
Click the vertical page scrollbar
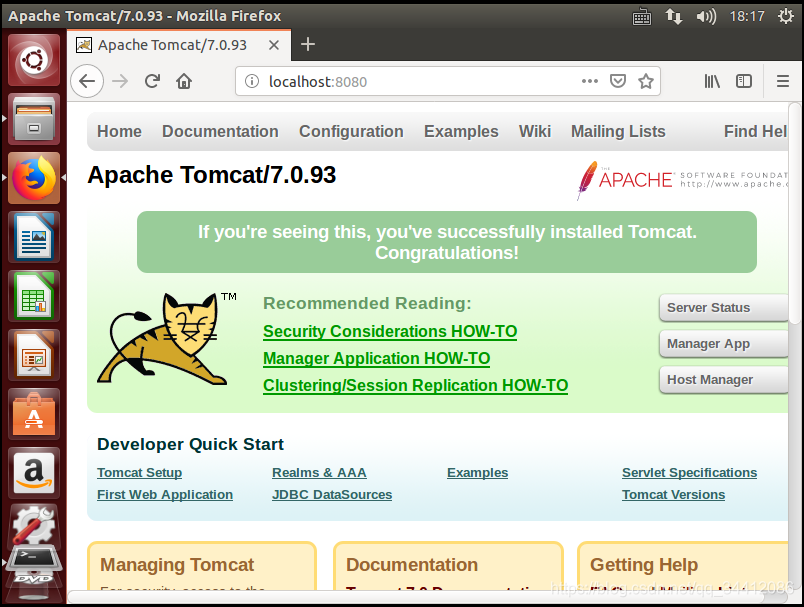point(795,213)
